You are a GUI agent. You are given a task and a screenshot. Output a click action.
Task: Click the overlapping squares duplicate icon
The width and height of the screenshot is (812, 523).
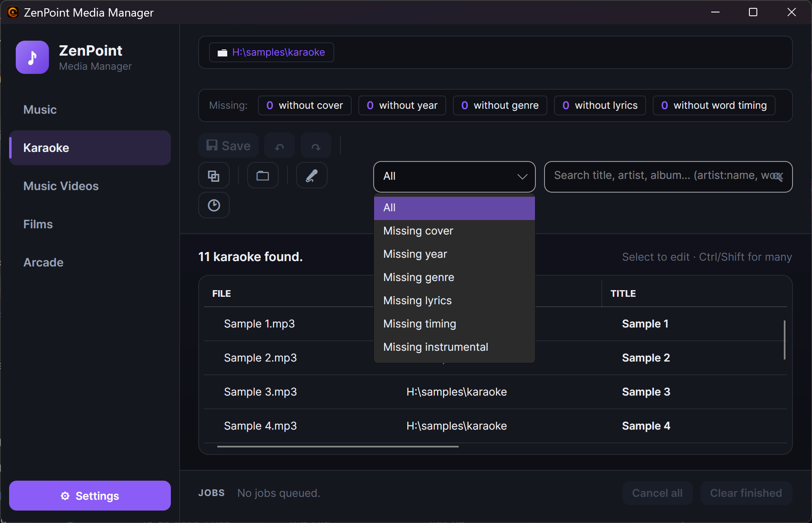(214, 176)
